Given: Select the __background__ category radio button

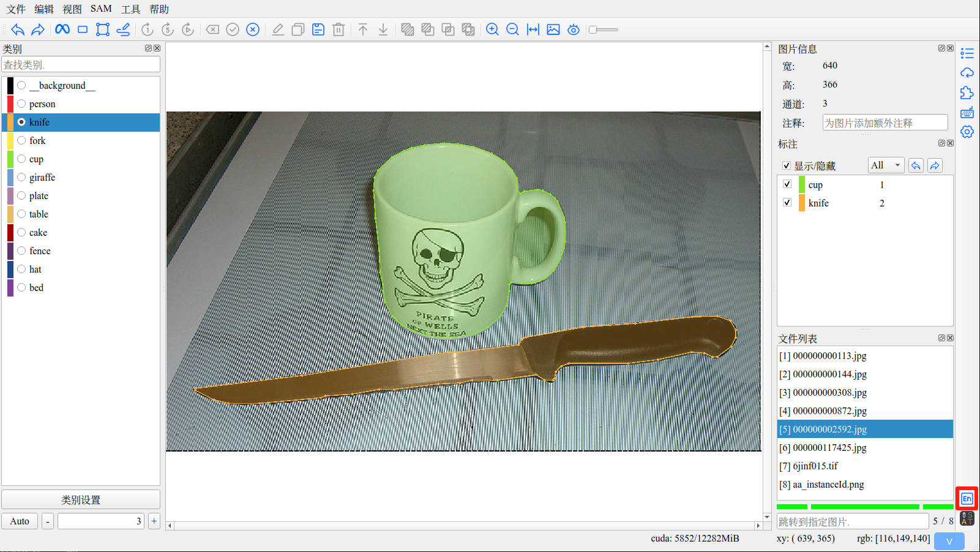Looking at the screenshot, I should [21, 85].
